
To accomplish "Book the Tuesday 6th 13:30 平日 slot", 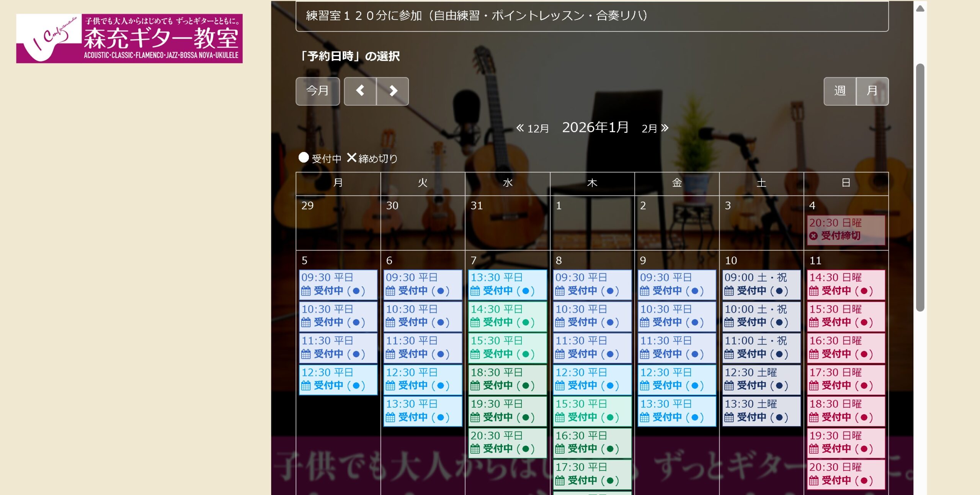I will 423,411.
